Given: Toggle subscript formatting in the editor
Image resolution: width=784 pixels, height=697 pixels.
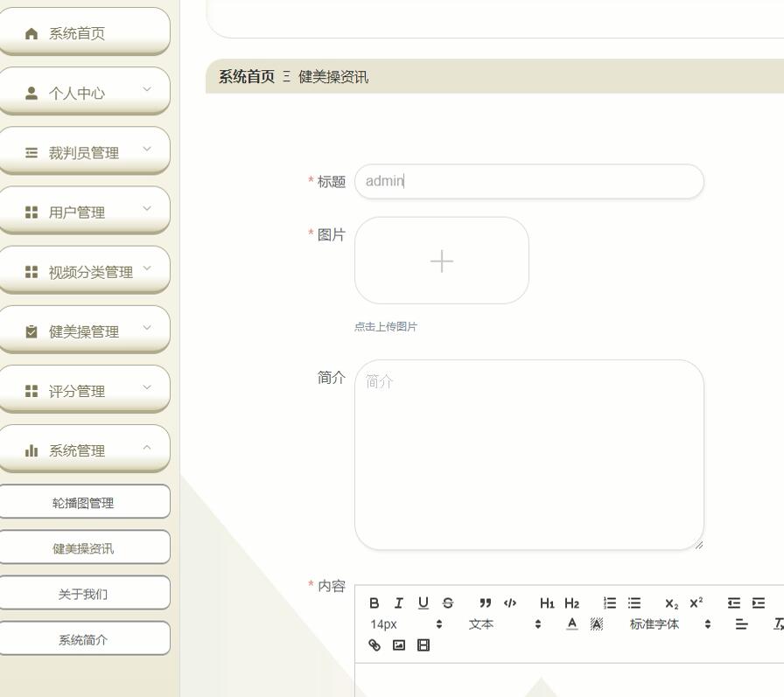Looking at the screenshot, I should coord(670,603).
